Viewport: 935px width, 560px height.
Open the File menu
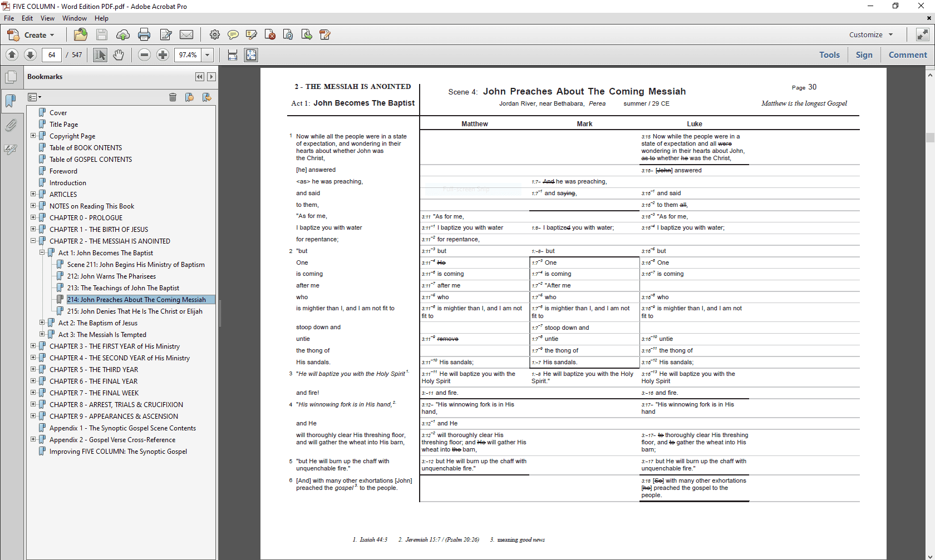coord(9,18)
